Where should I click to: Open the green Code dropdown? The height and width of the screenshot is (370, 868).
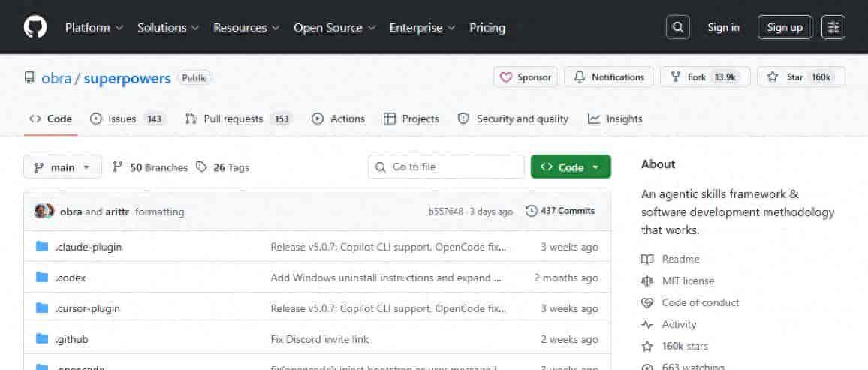[x=570, y=167]
